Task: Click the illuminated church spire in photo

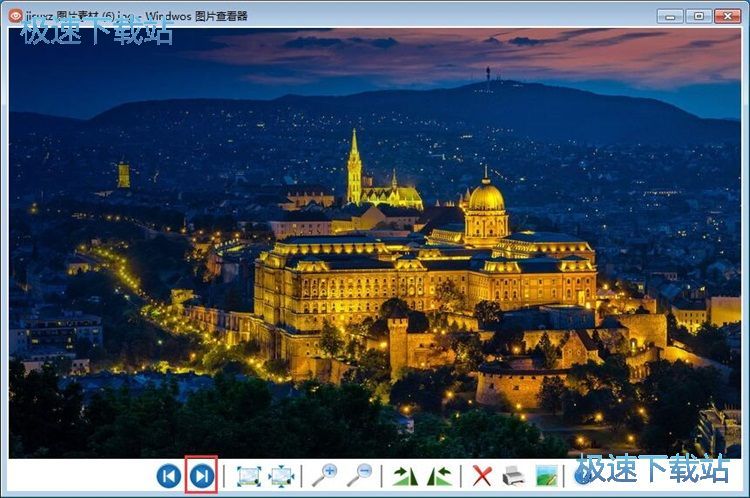Action: 354,165
